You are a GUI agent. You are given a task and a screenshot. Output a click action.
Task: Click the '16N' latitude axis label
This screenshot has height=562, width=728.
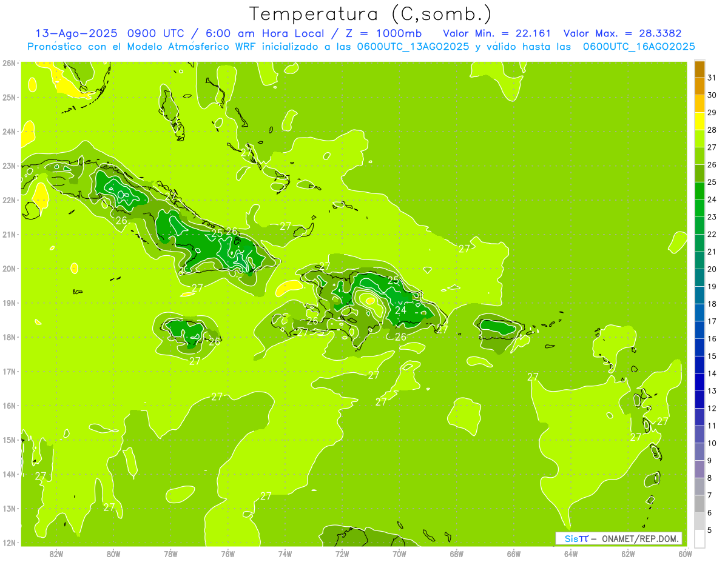click(8, 406)
